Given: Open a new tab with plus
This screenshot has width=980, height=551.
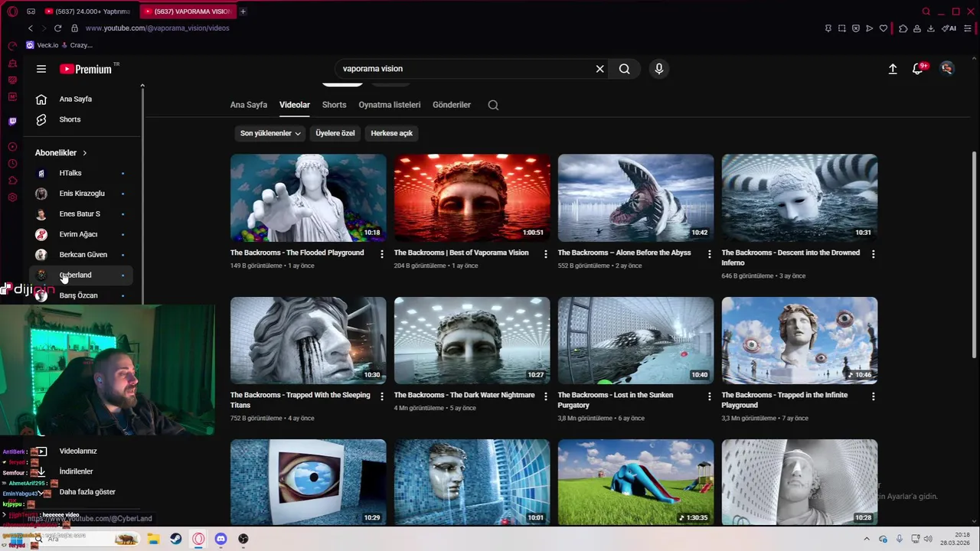Looking at the screenshot, I should point(243,11).
